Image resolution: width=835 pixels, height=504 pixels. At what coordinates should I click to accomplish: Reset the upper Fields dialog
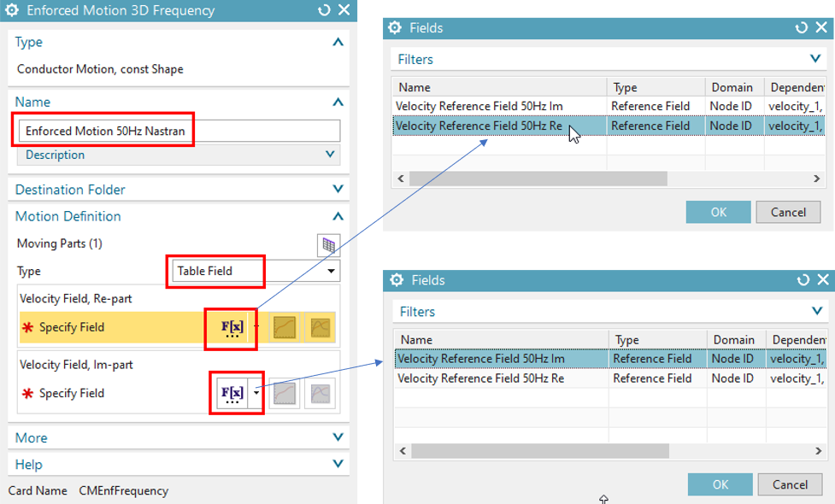pyautogui.click(x=801, y=28)
